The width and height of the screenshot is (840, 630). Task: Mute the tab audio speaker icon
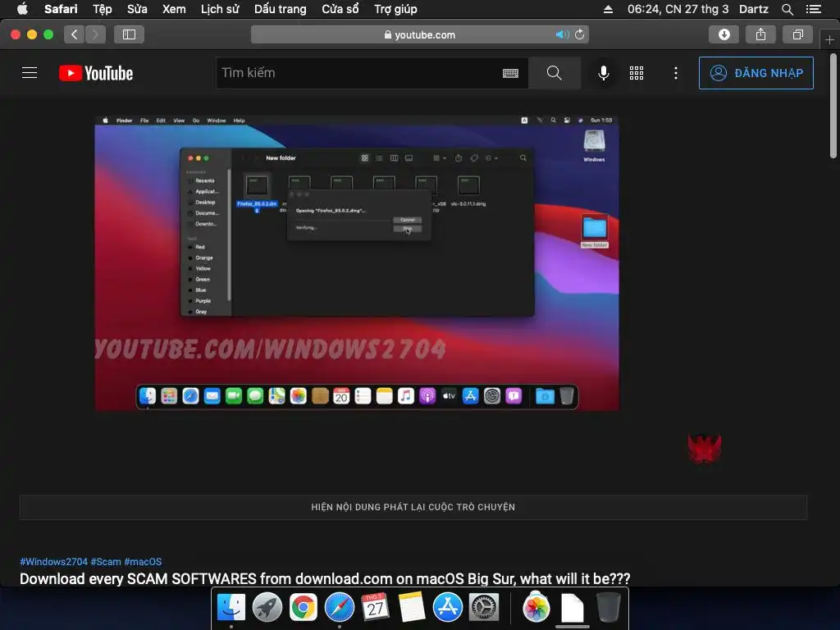tap(562, 34)
